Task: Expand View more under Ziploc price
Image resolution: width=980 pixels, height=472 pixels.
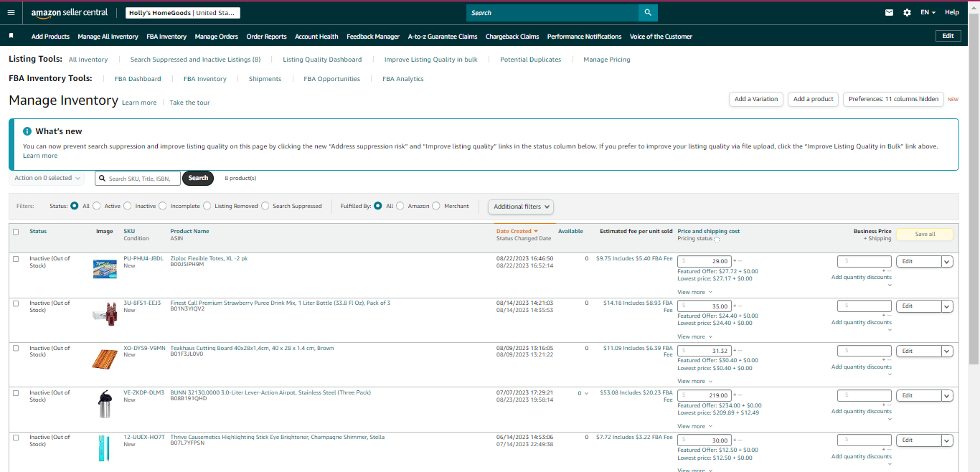Action: (x=695, y=292)
